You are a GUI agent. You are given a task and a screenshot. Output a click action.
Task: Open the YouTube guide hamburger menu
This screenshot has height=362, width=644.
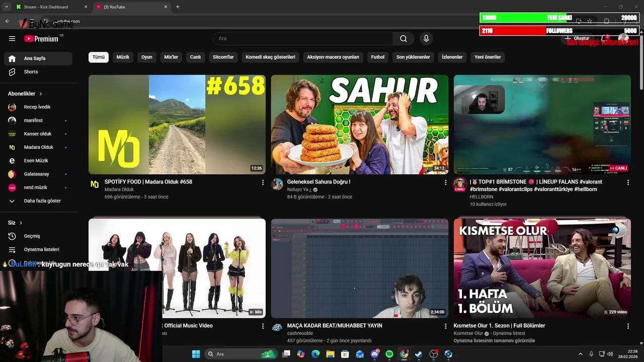(12, 38)
